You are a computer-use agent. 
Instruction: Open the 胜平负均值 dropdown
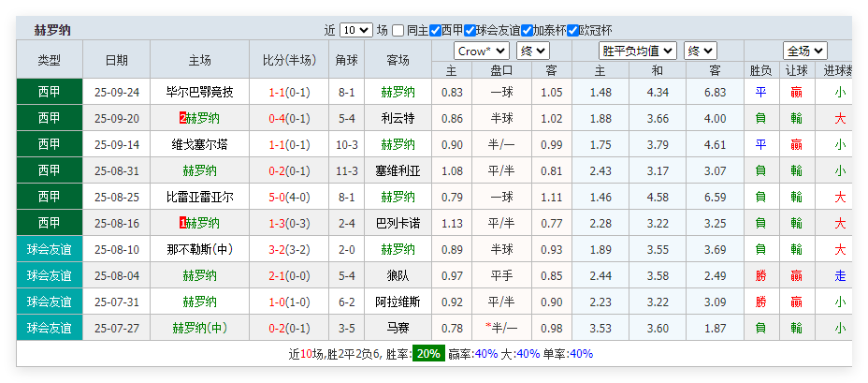(x=637, y=51)
